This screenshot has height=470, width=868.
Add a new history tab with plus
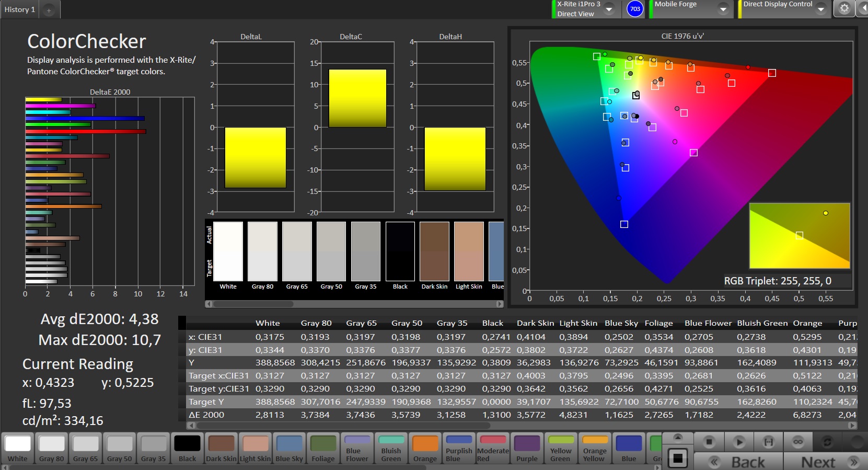click(x=49, y=10)
